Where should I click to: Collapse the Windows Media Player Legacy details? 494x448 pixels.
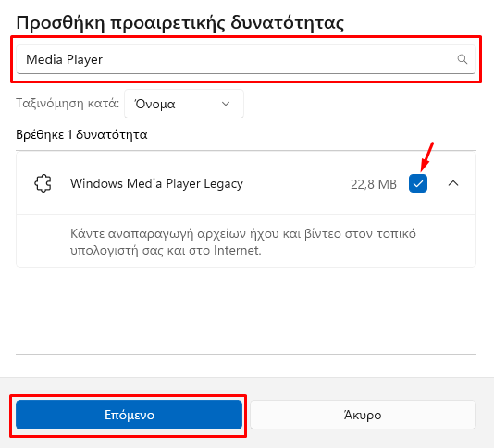[453, 183]
